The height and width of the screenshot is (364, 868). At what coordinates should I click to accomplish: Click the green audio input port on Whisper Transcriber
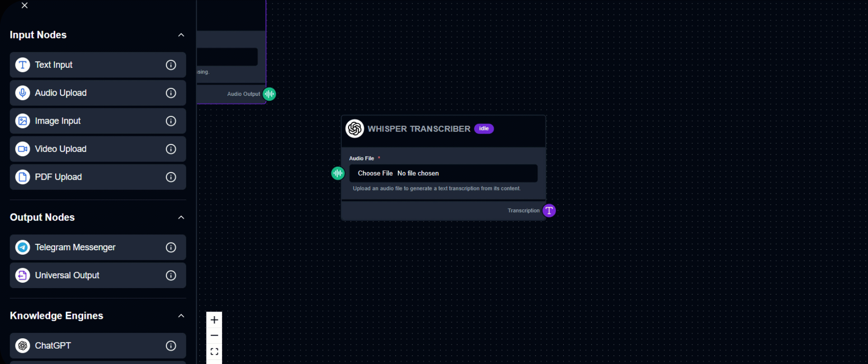[338, 173]
